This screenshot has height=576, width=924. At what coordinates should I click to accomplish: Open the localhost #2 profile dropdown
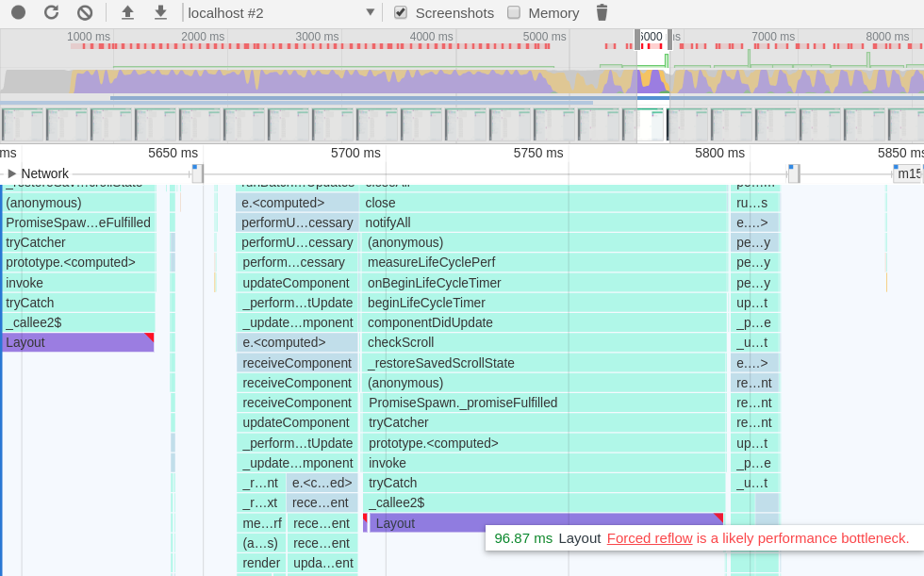(281, 13)
